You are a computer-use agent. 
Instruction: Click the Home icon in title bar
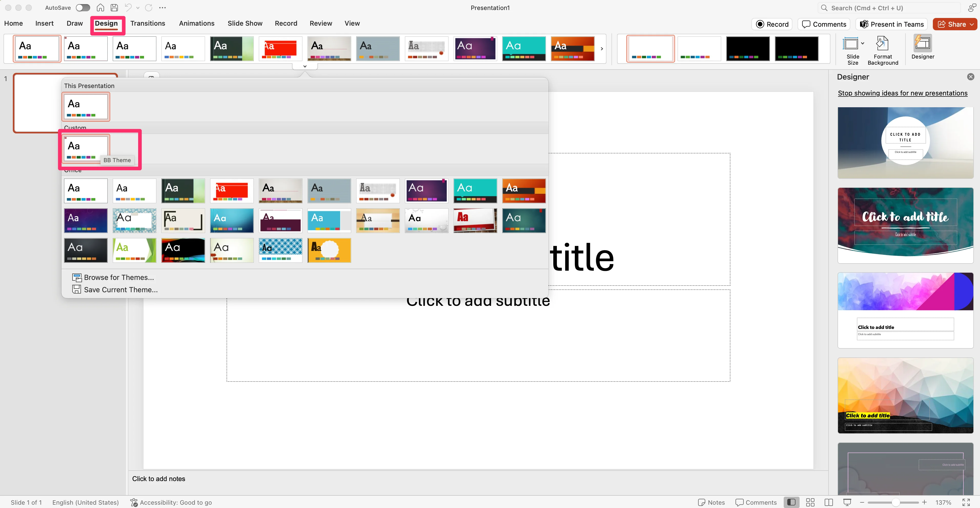[x=100, y=8]
